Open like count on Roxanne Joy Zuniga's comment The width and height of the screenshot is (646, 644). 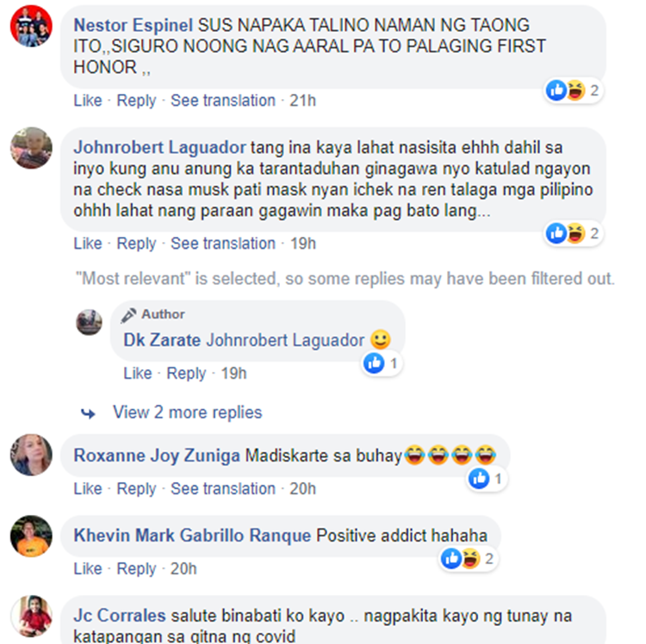(x=487, y=479)
